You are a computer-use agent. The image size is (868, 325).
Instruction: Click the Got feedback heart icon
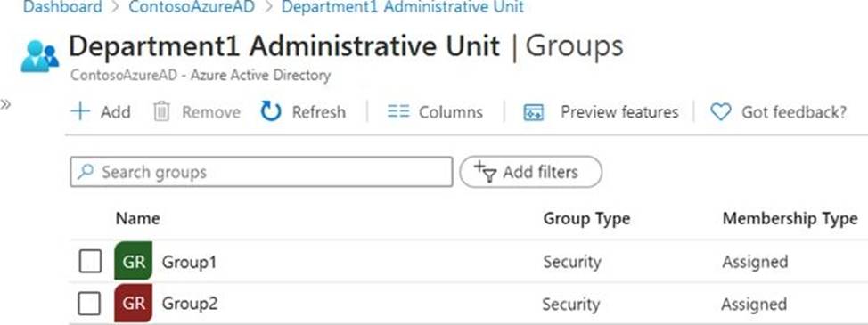720,112
